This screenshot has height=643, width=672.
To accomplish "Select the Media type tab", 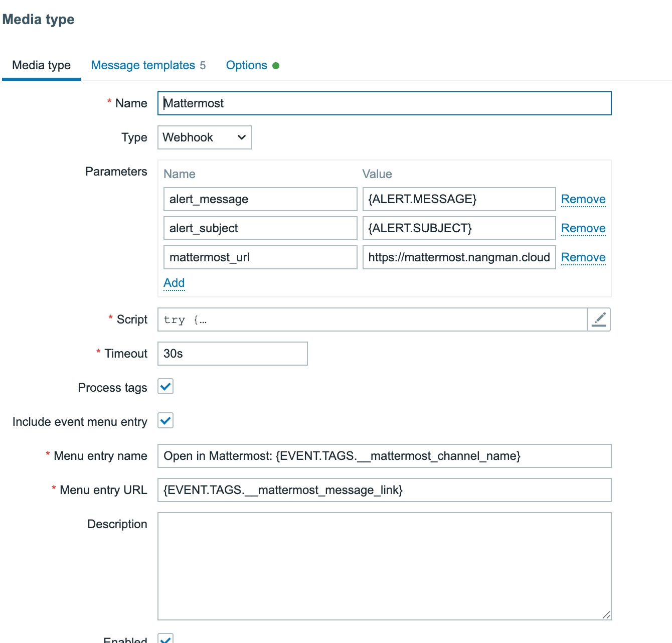I will (42, 65).
